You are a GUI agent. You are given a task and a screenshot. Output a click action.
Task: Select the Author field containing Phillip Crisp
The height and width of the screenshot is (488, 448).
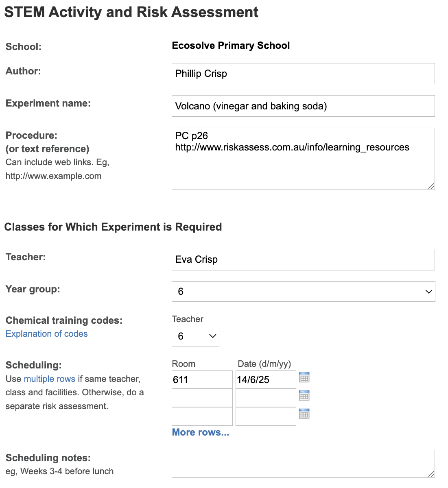[303, 74]
